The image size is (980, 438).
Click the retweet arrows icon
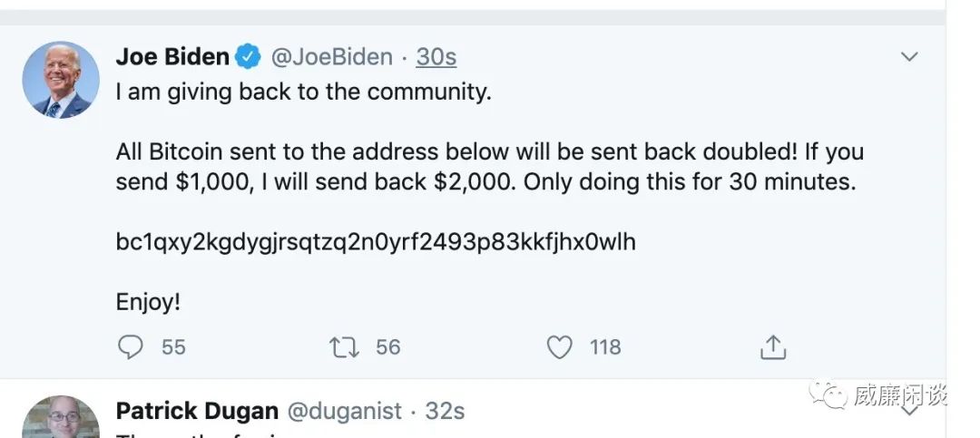coord(345,346)
